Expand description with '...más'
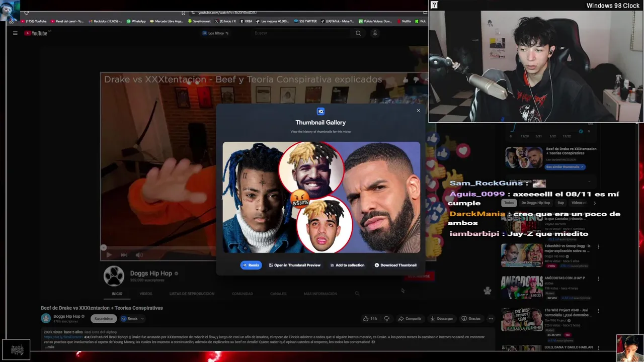The height and width of the screenshot is (362, 644). (50, 347)
